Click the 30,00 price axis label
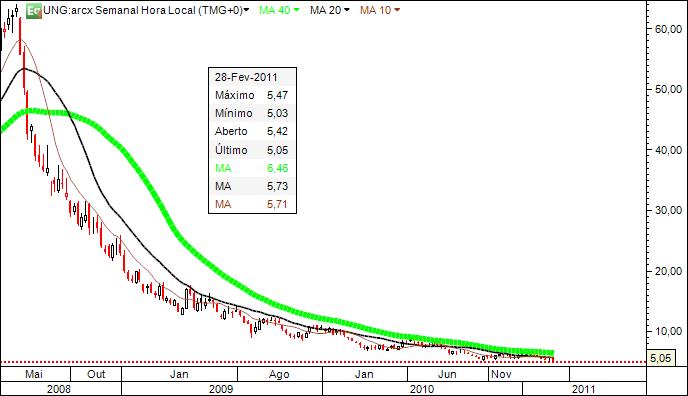The image size is (688, 396). 668,210
